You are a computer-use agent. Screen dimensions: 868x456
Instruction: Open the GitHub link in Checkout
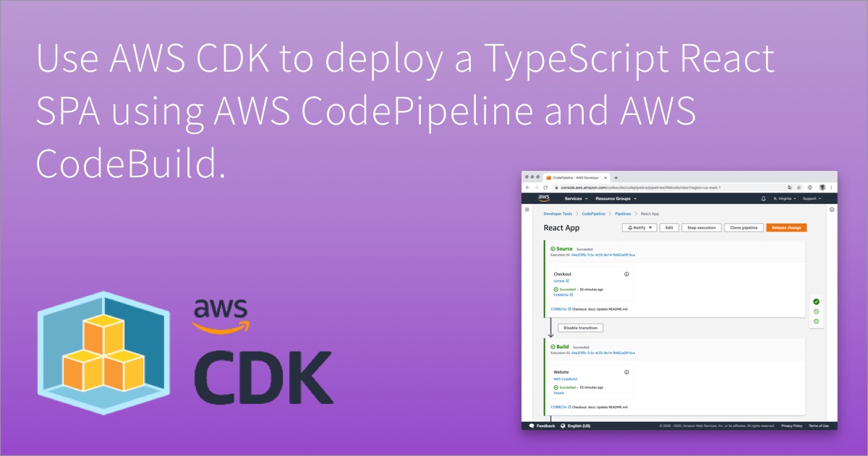(561, 281)
